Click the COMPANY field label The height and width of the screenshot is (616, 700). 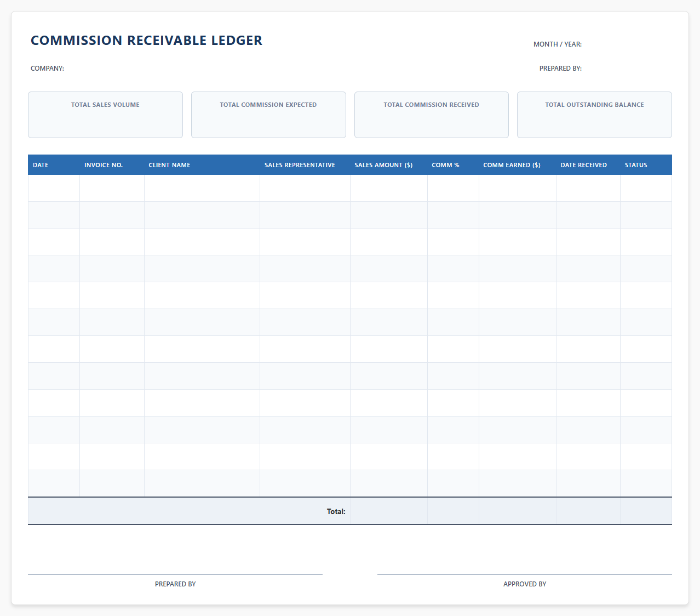pos(47,69)
